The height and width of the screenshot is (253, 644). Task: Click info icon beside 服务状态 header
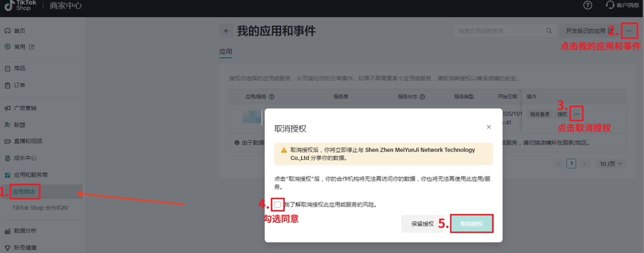tap(422, 97)
